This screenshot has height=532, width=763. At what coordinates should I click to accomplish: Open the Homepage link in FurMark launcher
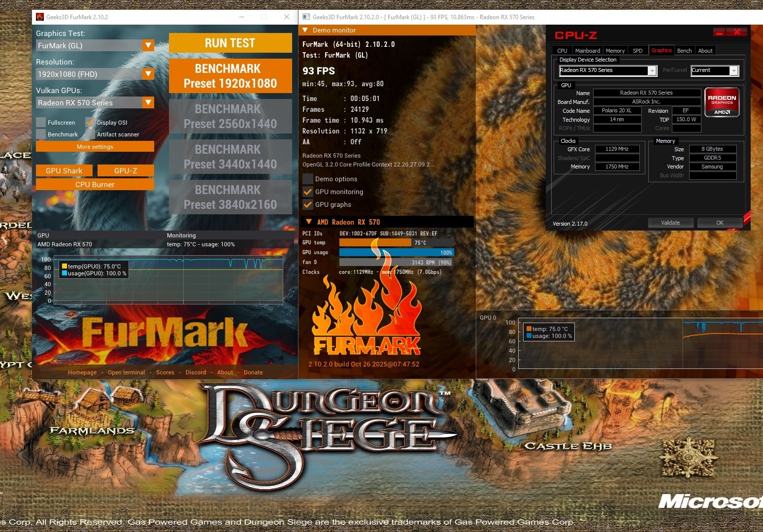(82, 372)
